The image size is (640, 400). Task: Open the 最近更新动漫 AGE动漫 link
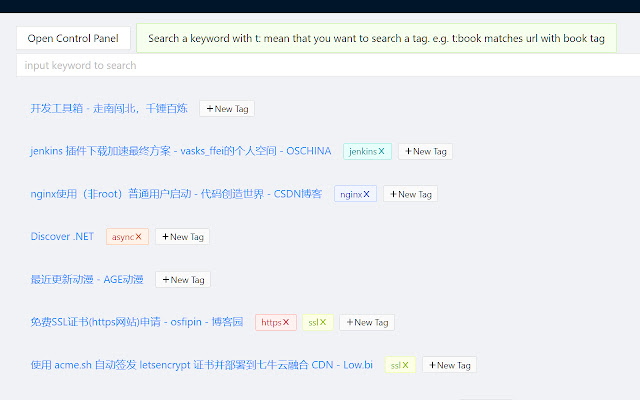[87, 280]
